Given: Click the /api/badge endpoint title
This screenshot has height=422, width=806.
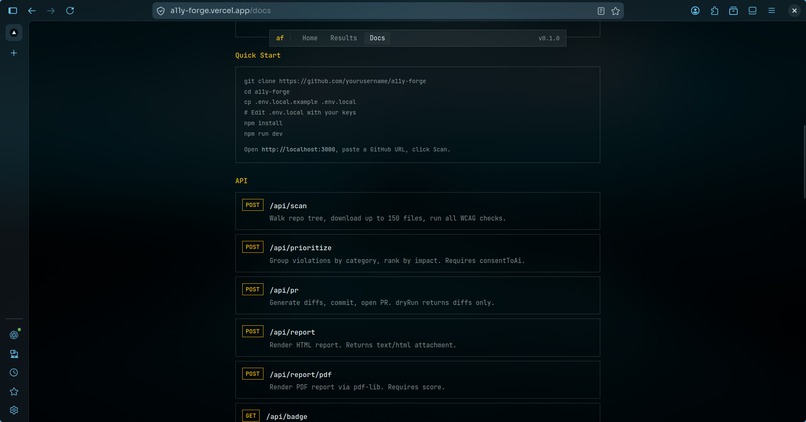Looking at the screenshot, I should [x=286, y=416].
